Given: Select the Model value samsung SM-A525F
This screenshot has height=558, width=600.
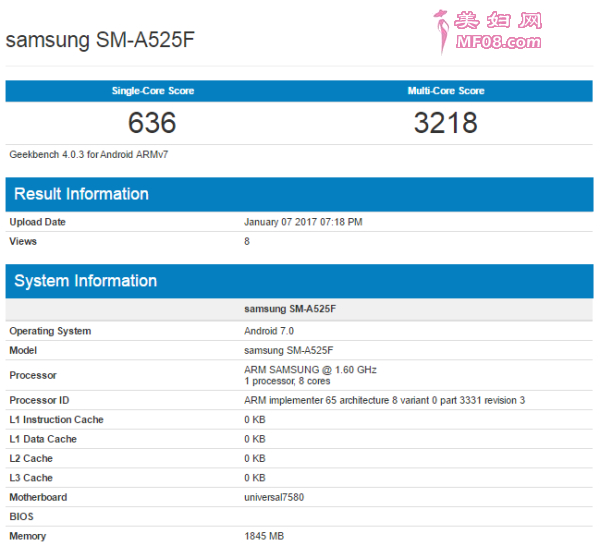Looking at the screenshot, I should pyautogui.click(x=289, y=351).
